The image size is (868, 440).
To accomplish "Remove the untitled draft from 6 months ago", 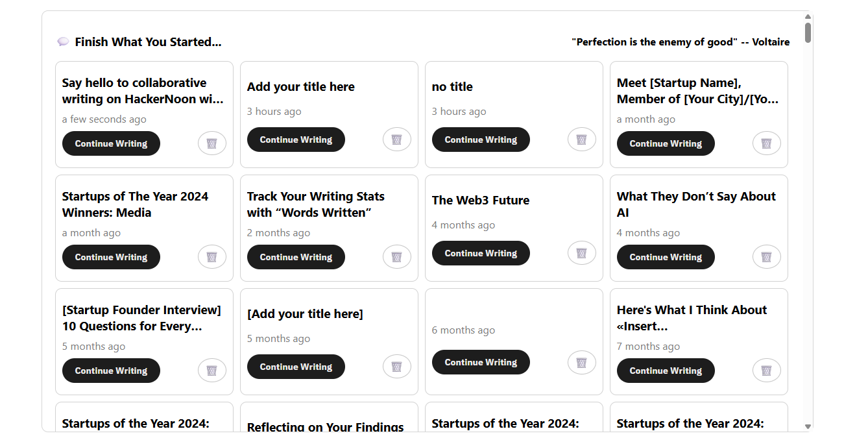I will [582, 363].
